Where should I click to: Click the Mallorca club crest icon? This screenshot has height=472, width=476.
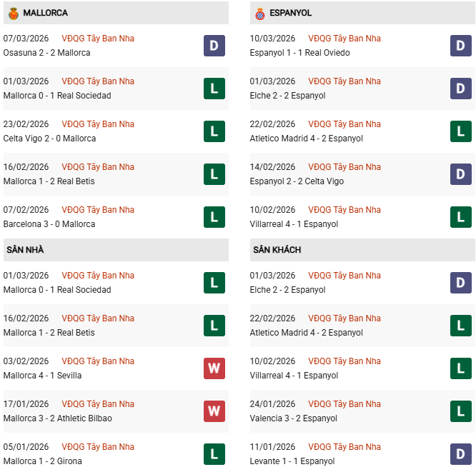13,13
